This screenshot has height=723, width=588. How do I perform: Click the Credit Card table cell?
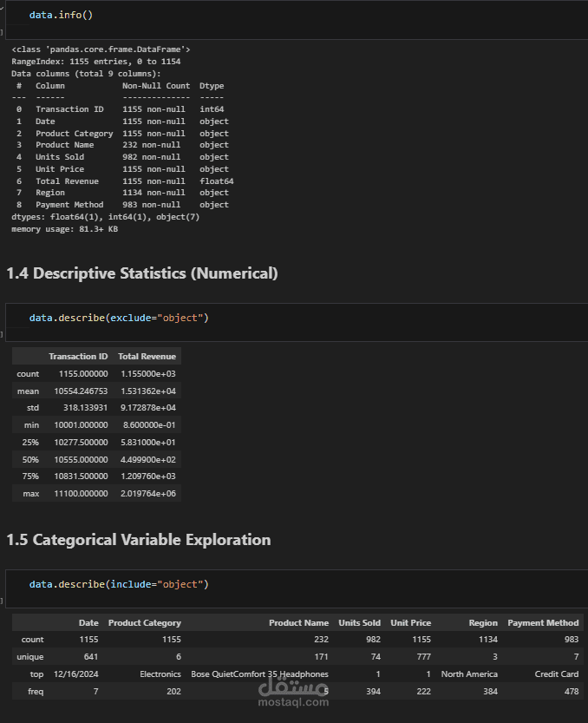point(556,674)
